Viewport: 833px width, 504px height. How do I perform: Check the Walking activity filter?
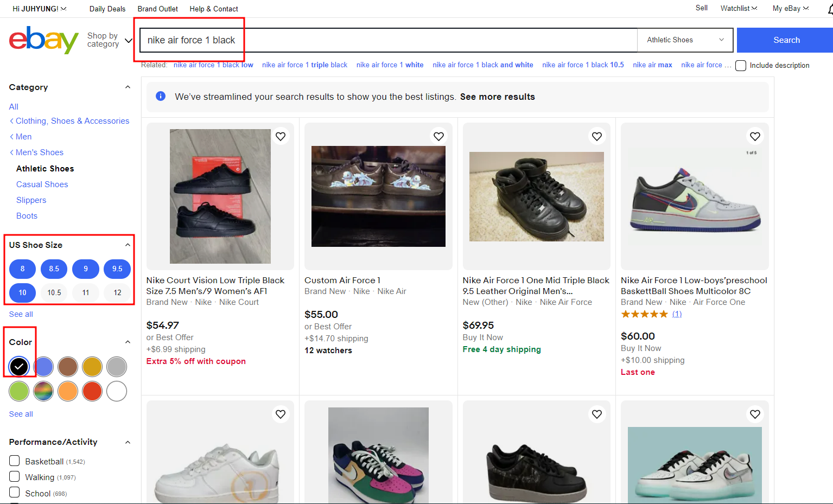pyautogui.click(x=15, y=476)
